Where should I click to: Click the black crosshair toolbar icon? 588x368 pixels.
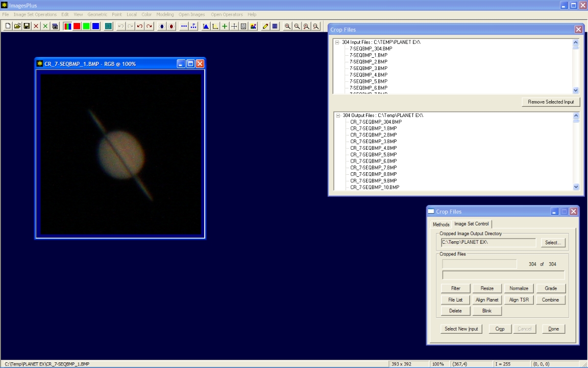point(234,26)
